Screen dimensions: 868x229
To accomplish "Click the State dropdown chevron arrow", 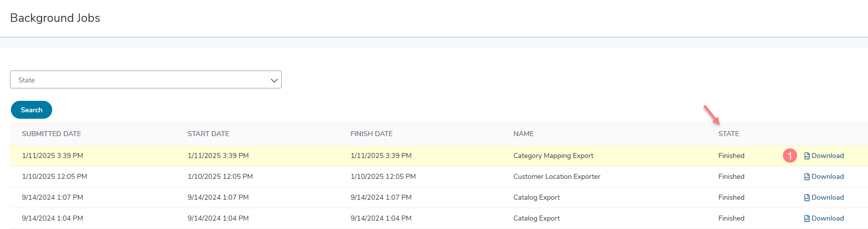I will (274, 80).
